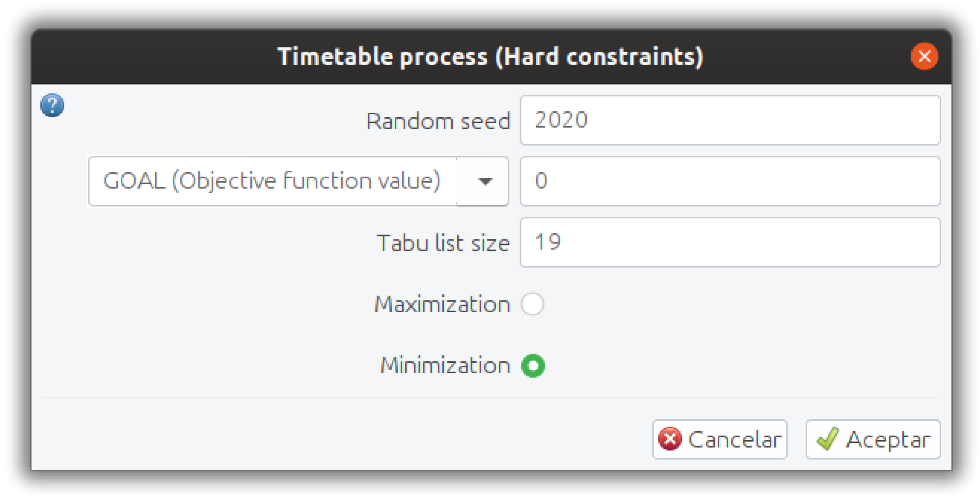This screenshot has height=498, width=980.
Task: Click the Tabu list size field
Action: [730, 242]
